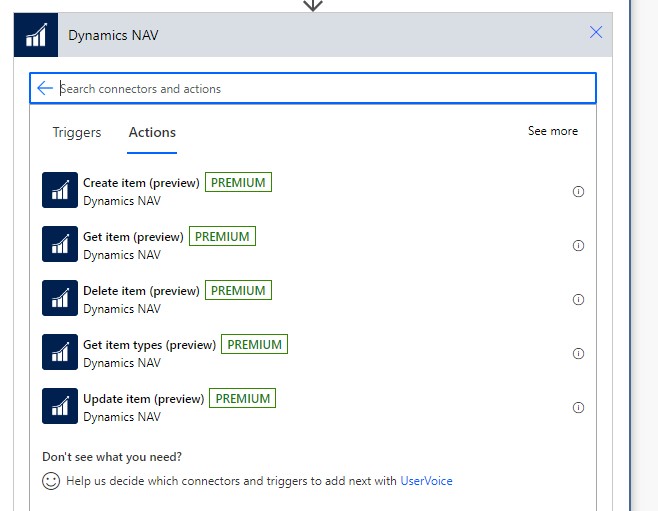Focus the Search connectors and actions field
Viewport: 658px width, 511px height.
pyautogui.click(x=313, y=88)
